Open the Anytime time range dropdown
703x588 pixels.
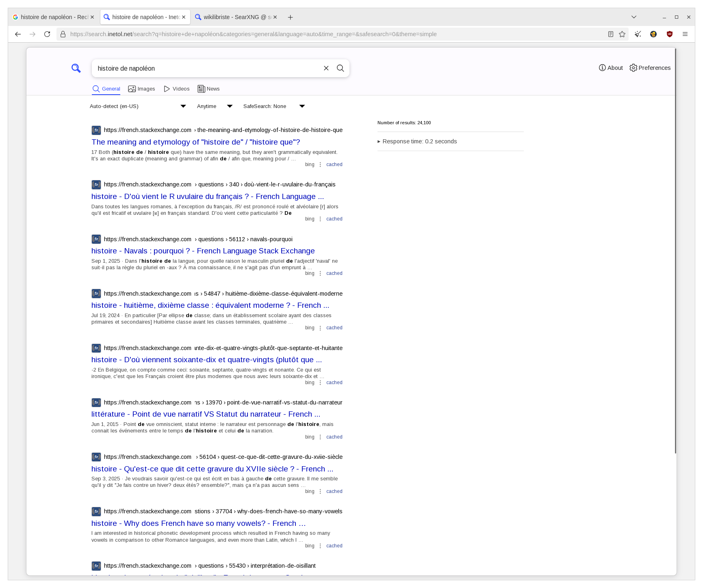pos(230,106)
